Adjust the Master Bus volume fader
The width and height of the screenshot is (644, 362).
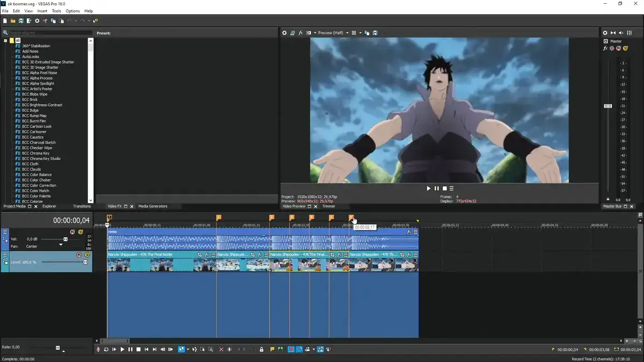click(x=608, y=106)
